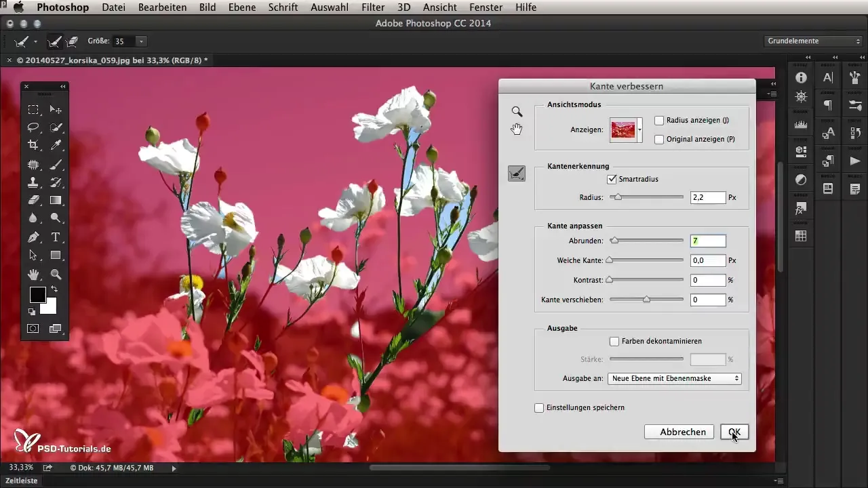Open status bar info arrow menu
Viewport: 868px width, 488px height.
[174, 468]
